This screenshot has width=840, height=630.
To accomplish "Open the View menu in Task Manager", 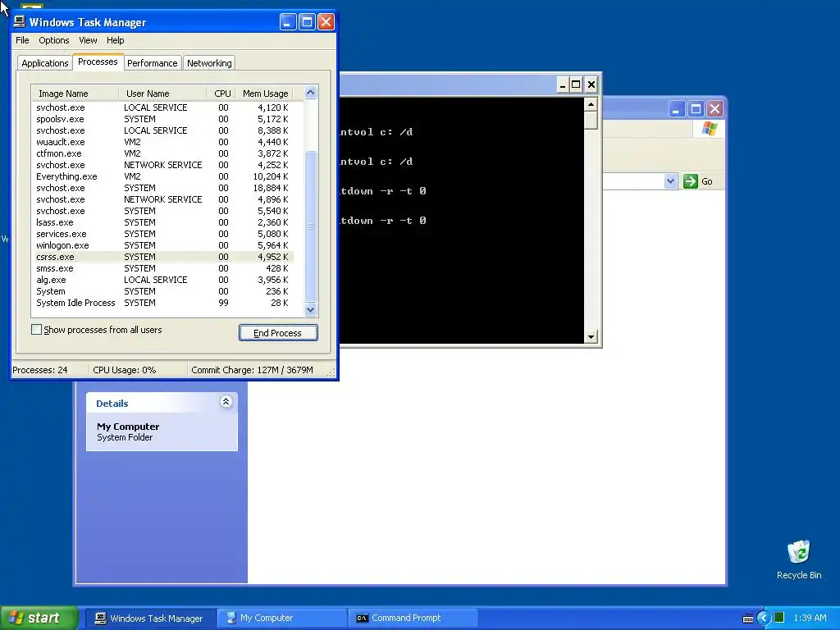I will [88, 40].
